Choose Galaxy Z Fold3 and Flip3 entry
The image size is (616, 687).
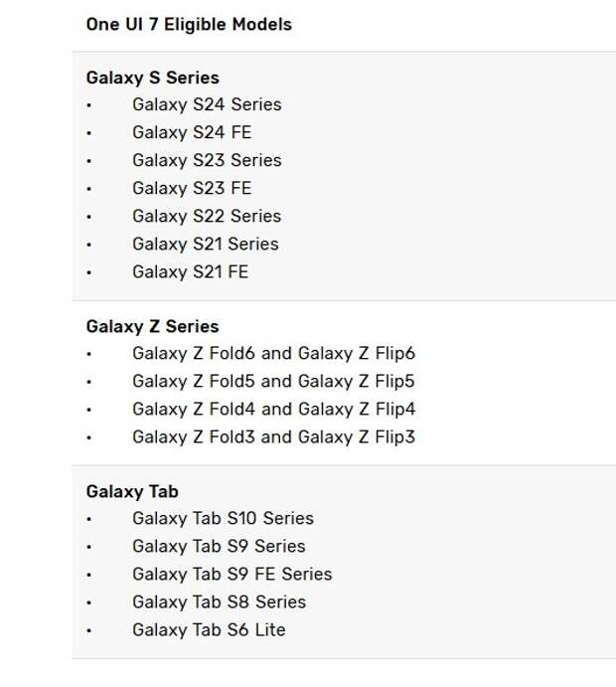click(x=274, y=437)
